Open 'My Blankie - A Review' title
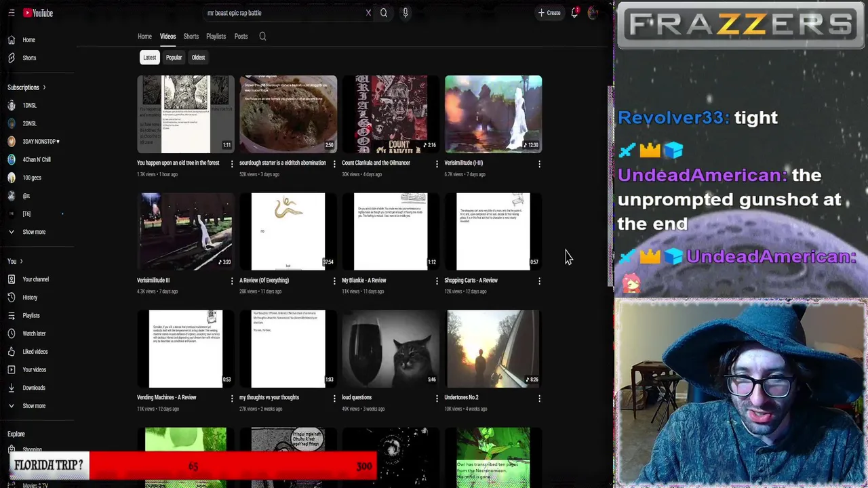Viewport: 868px width, 488px height. point(363,281)
